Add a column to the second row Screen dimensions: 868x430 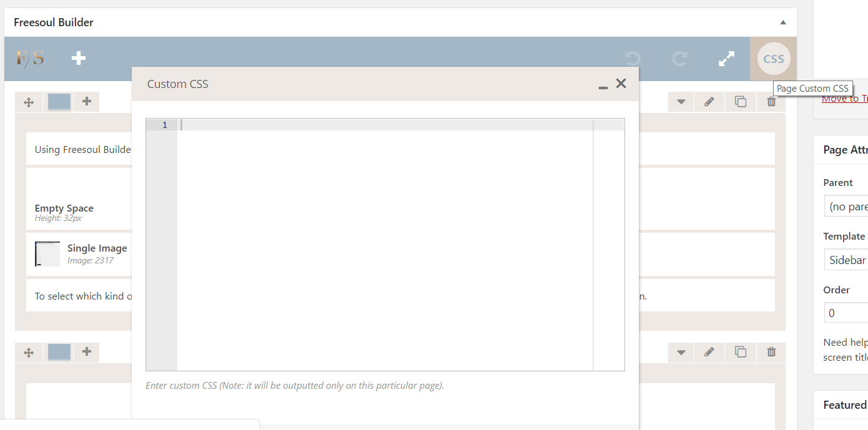coord(87,353)
